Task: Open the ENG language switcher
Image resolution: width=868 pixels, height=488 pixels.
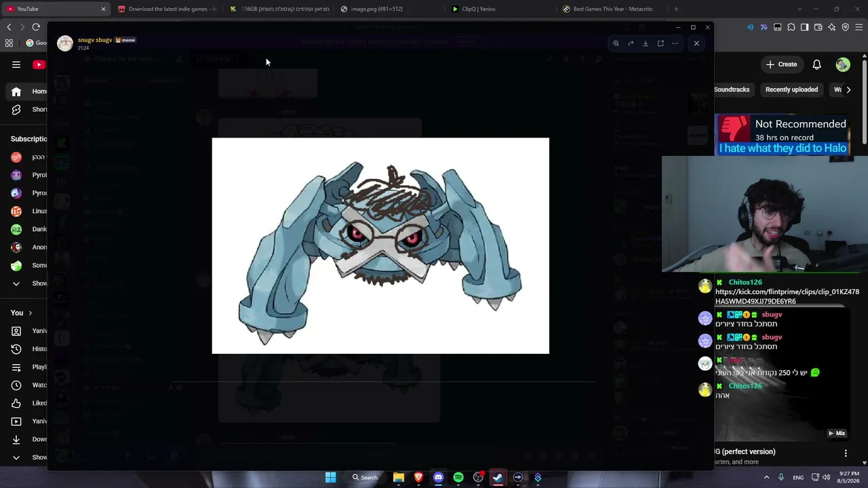Action: pos(798,477)
